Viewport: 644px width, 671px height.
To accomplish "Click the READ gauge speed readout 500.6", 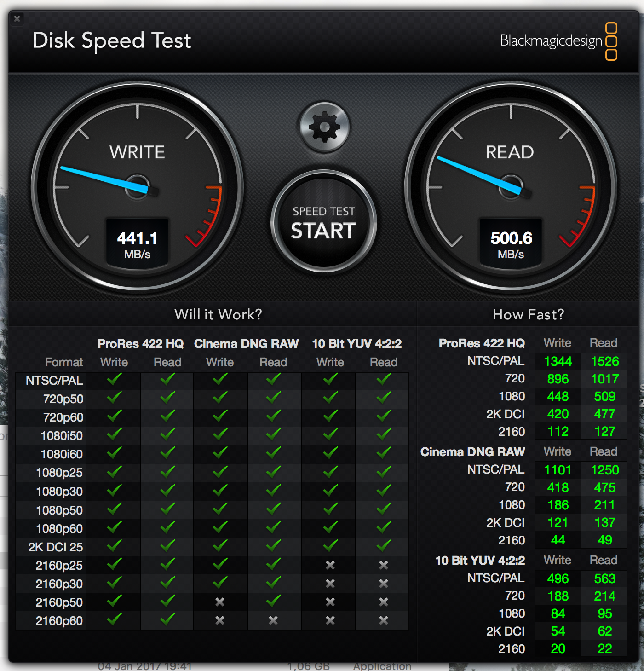I will [x=511, y=238].
